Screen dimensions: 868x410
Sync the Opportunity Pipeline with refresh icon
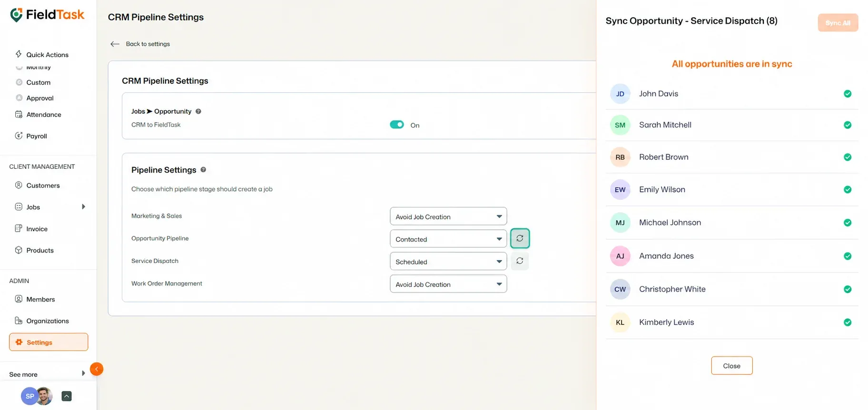pyautogui.click(x=520, y=238)
